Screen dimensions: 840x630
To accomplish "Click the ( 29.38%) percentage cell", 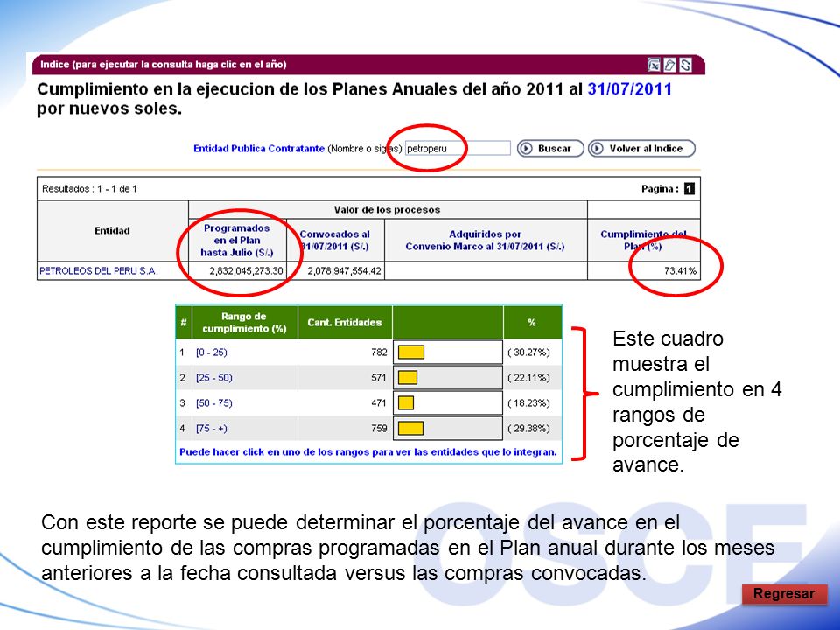I will point(528,429).
